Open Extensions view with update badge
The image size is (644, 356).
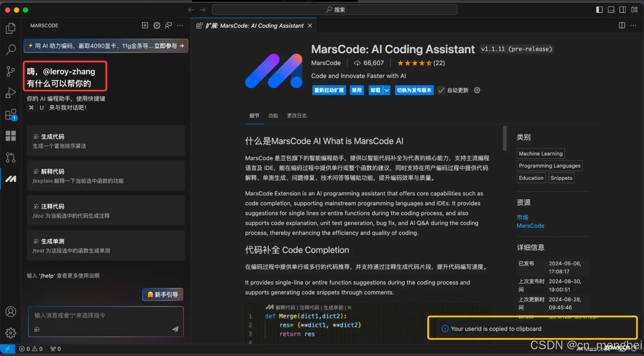click(11, 115)
